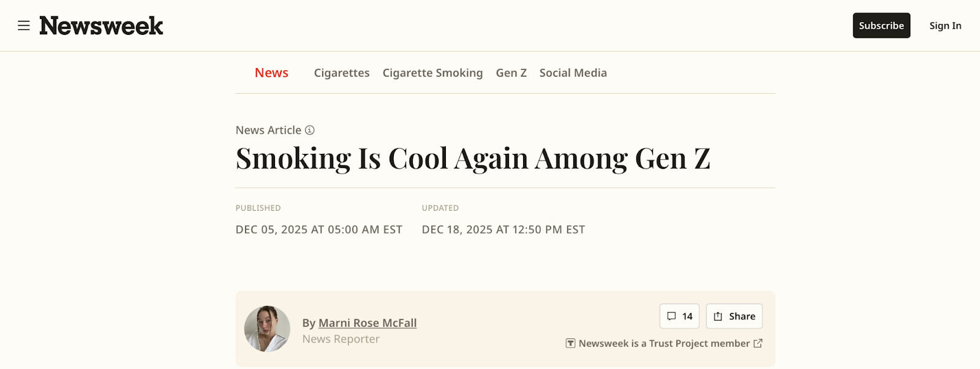The width and height of the screenshot is (980, 369).
Task: Select the Social Media topic
Action: coord(573,73)
